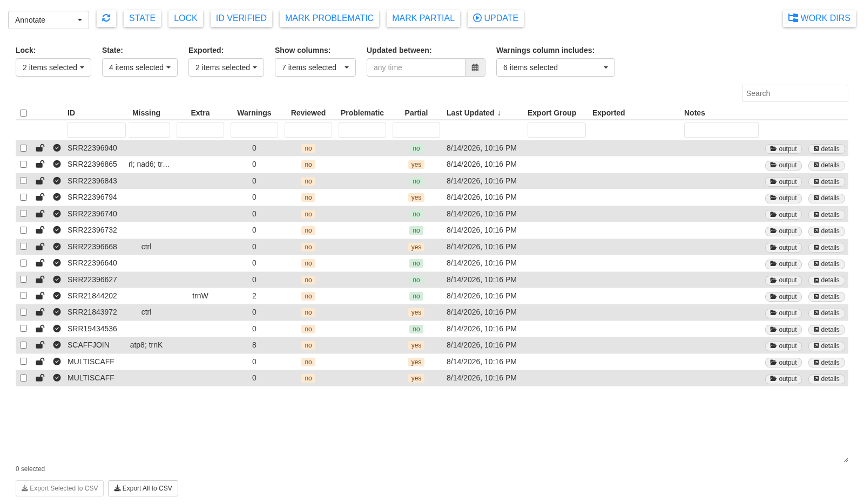
Task: Click the lock icon for SRR22396794
Action: tap(40, 197)
